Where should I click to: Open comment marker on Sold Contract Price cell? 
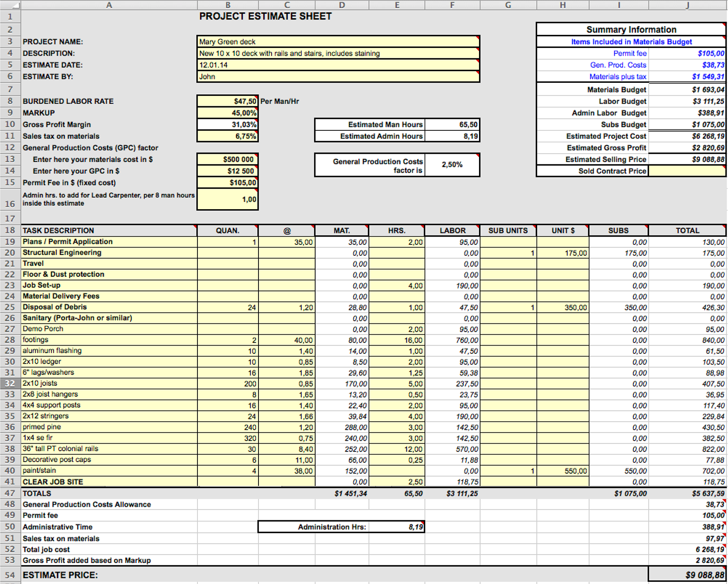[x=724, y=168]
